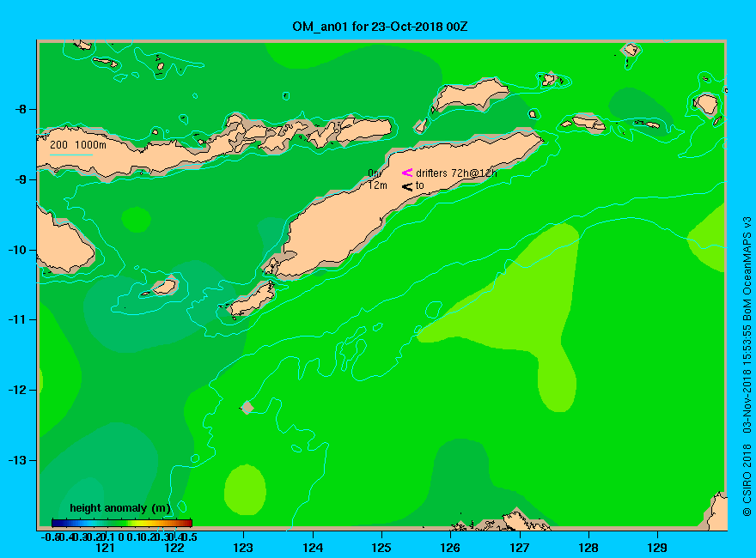Click the longitude label '125'
Image resolution: width=756 pixels, height=558 pixels.
click(381, 548)
